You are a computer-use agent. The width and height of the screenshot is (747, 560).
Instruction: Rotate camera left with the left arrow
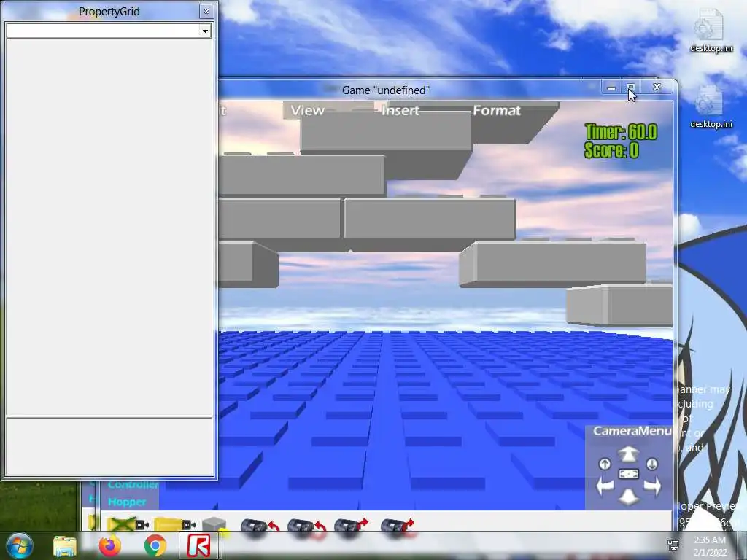coord(605,486)
